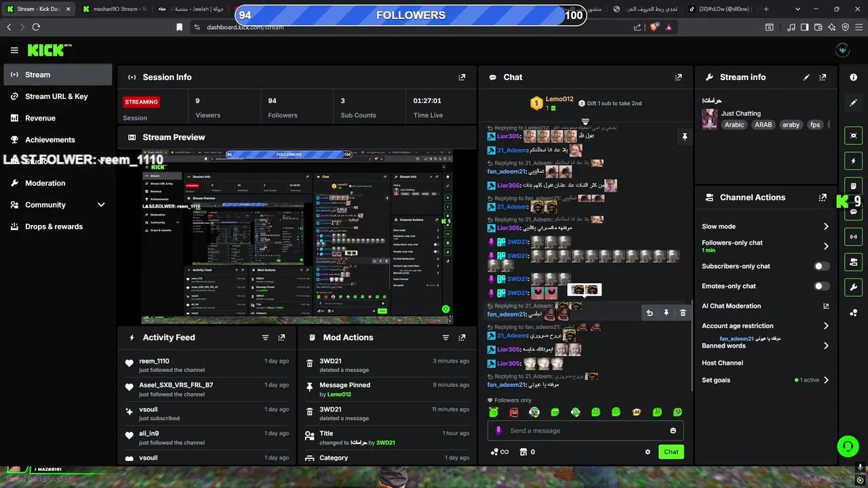The image size is (868, 488).
Task: Open chat settings gear icon
Action: (648, 452)
